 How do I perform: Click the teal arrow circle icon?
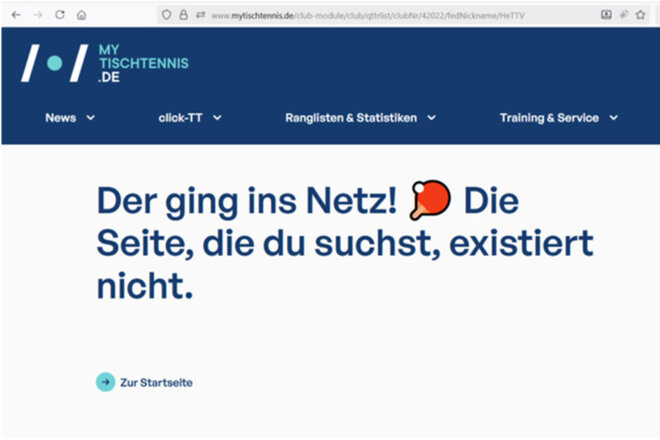106,382
